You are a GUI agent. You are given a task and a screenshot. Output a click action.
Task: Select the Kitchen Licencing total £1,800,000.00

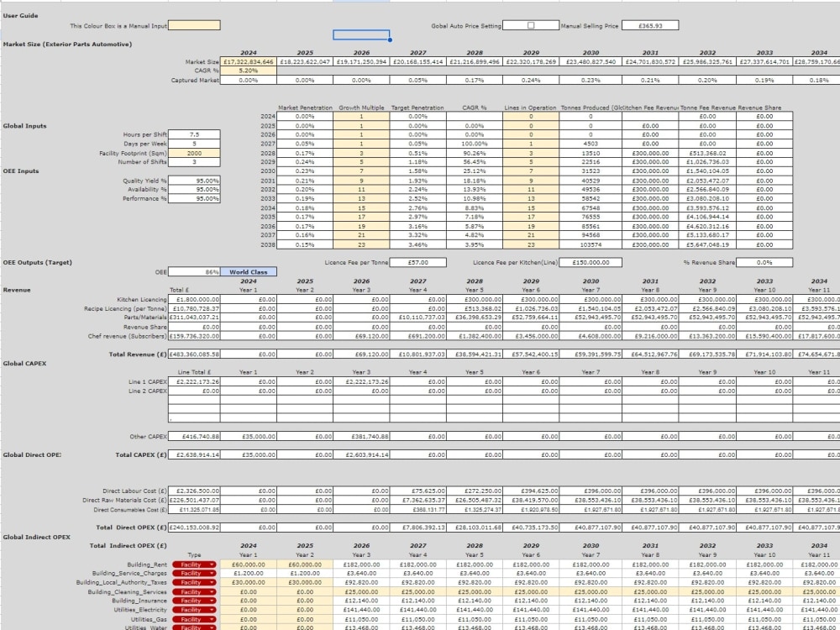coord(194,300)
